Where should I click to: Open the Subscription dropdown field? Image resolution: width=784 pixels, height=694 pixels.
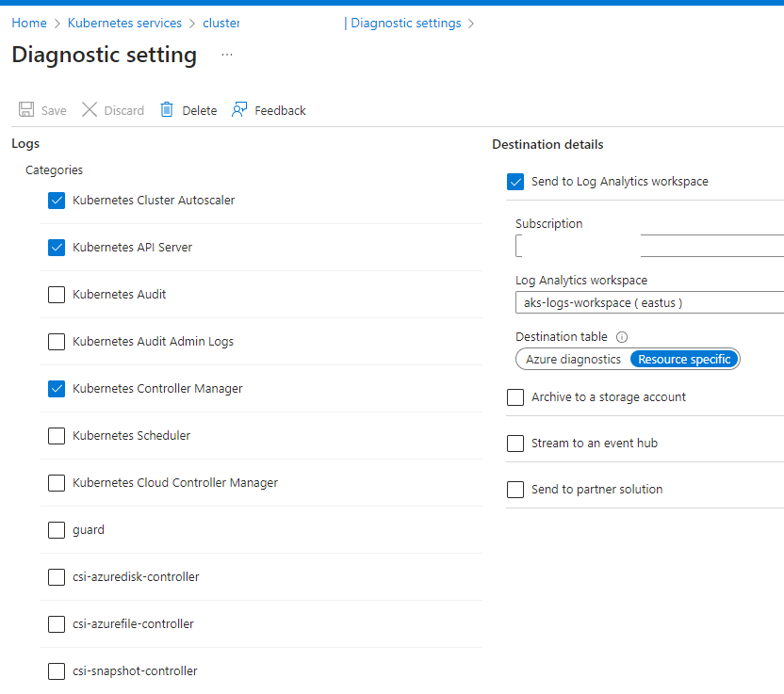coord(649,246)
